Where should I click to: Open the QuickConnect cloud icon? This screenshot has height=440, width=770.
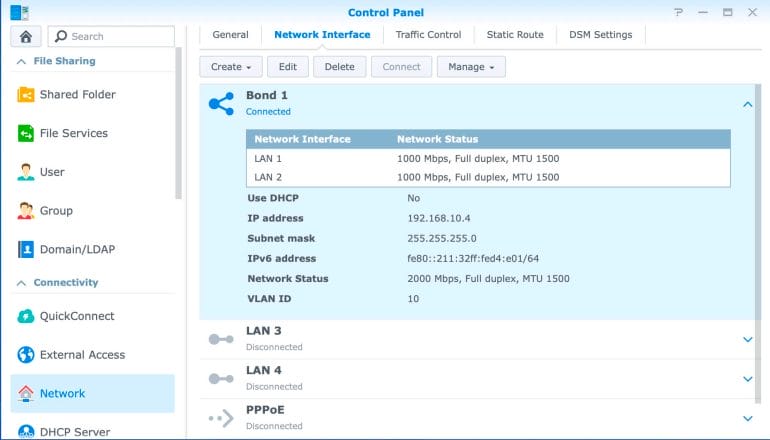point(26,316)
